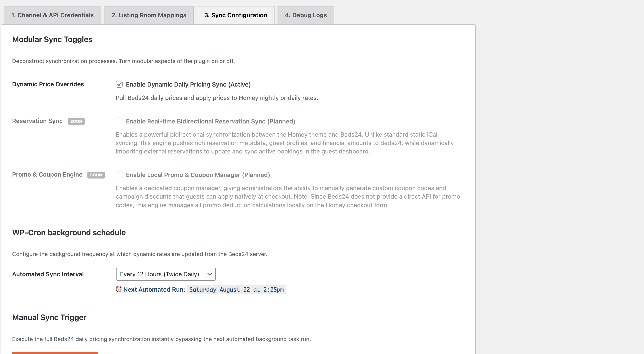This screenshot has height=354, width=644.
Task: Click the 'Enable Dynamic Daily Pricing Sync (Active)' label
Action: (188, 84)
